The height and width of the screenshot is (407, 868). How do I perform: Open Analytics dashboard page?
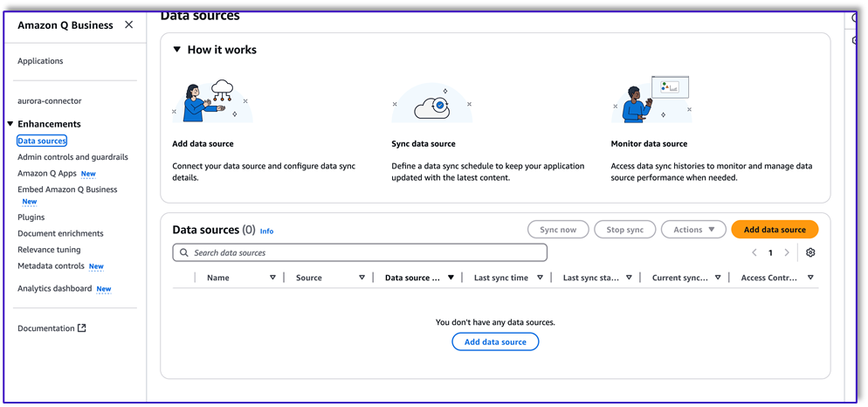tap(55, 288)
